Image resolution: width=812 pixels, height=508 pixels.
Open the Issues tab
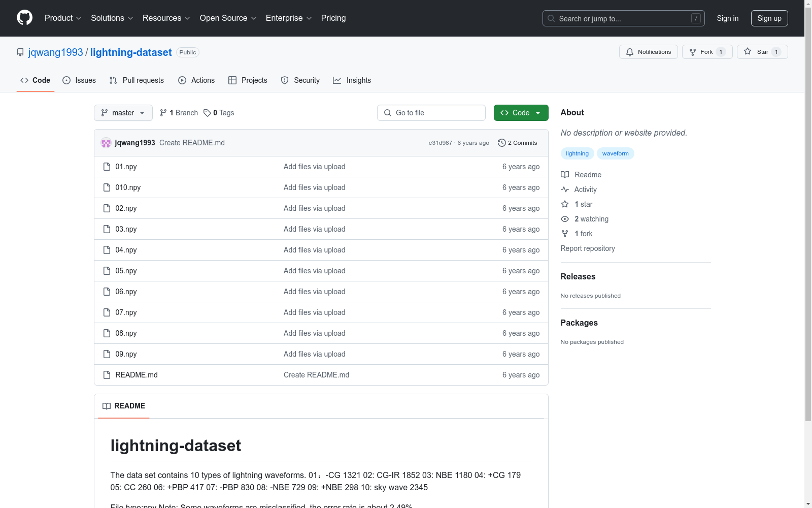click(x=79, y=80)
